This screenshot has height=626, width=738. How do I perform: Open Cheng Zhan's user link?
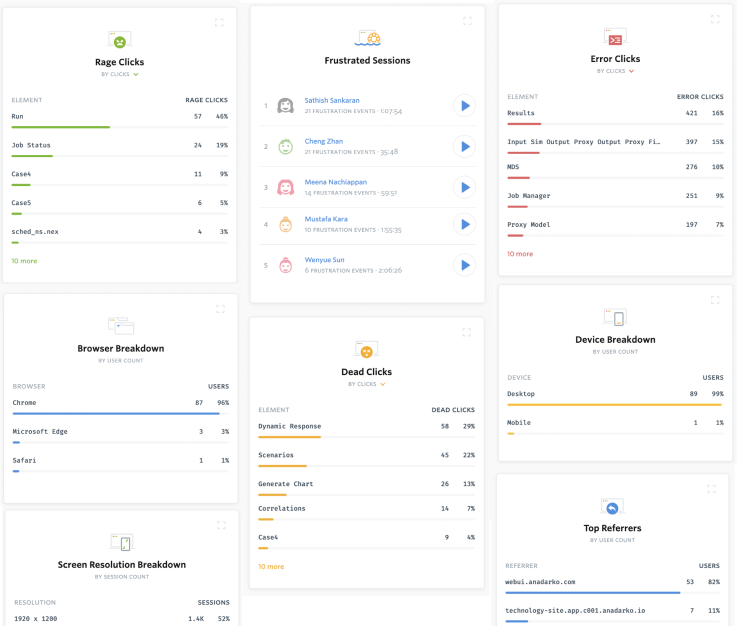pos(324,141)
